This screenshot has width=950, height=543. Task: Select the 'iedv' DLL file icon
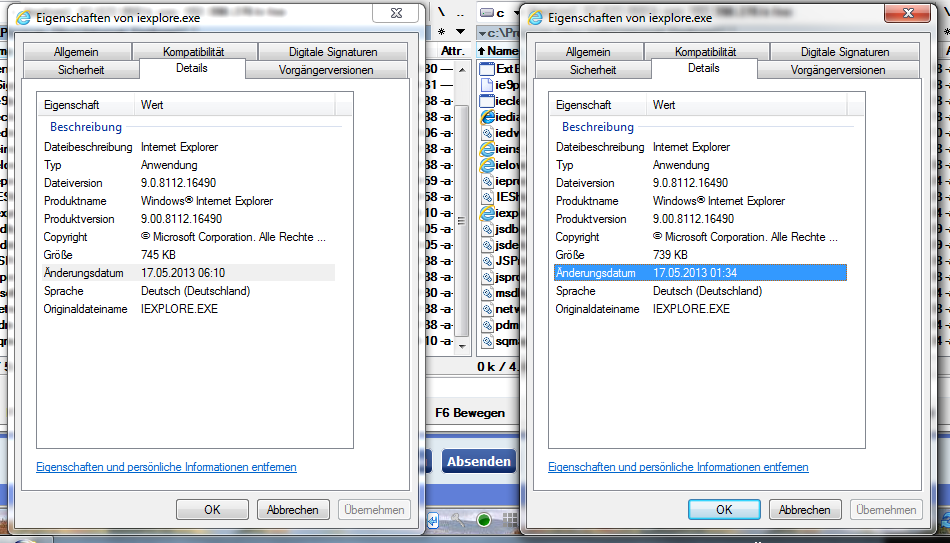click(487, 133)
